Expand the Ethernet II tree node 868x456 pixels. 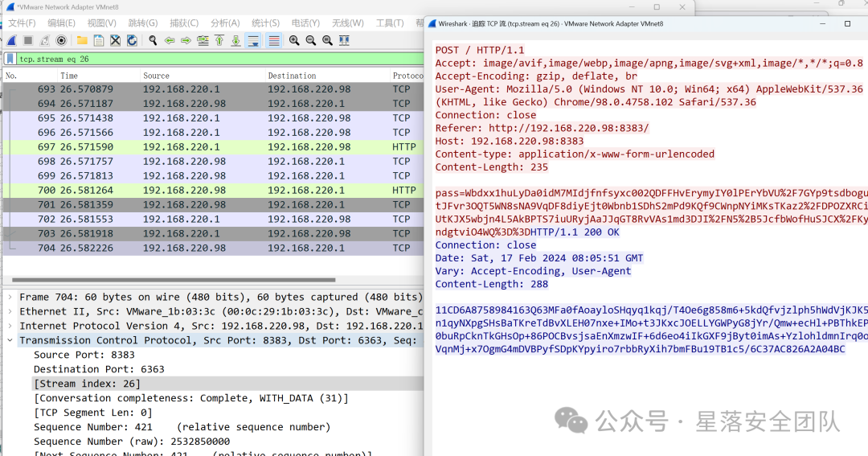10,311
